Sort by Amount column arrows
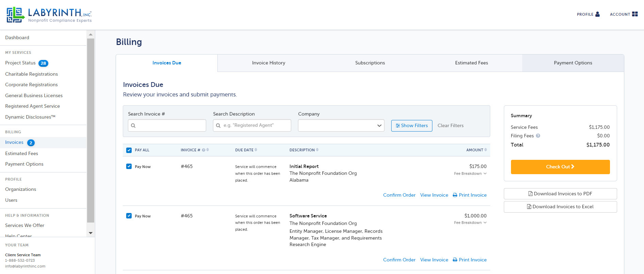 (485, 150)
